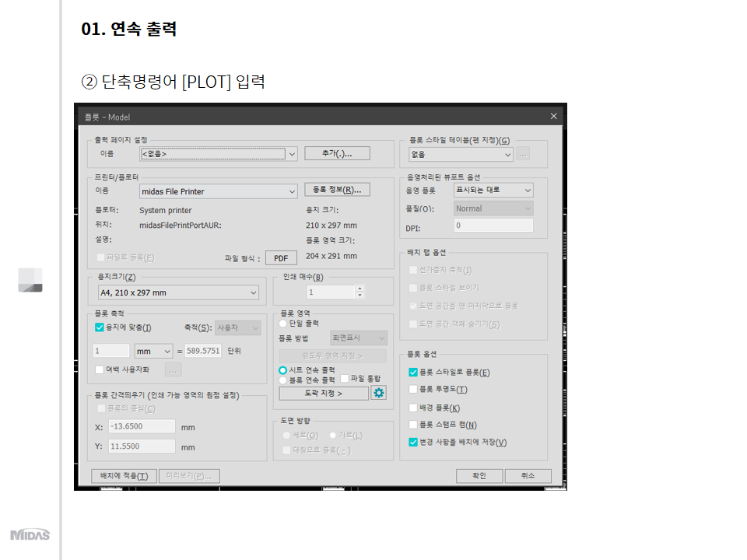The image size is (747, 560).
Task: Click the 도곽 지정 > button
Action: 324,394
